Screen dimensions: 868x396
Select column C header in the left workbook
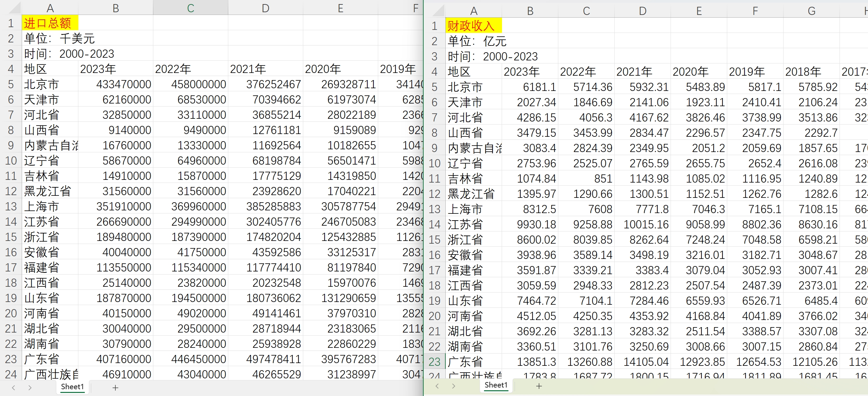coord(190,8)
